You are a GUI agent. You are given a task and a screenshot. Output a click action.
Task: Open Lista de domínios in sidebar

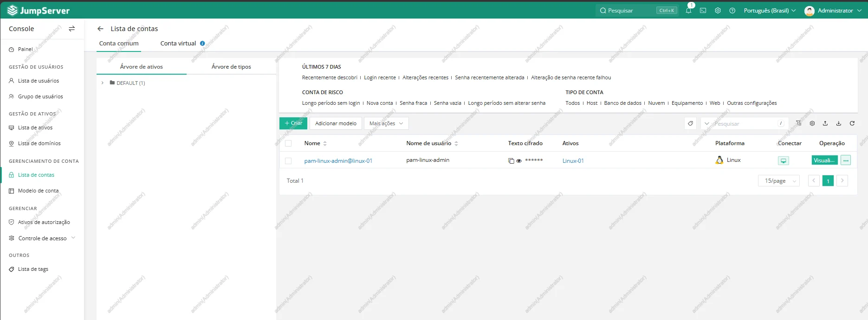[x=39, y=143]
